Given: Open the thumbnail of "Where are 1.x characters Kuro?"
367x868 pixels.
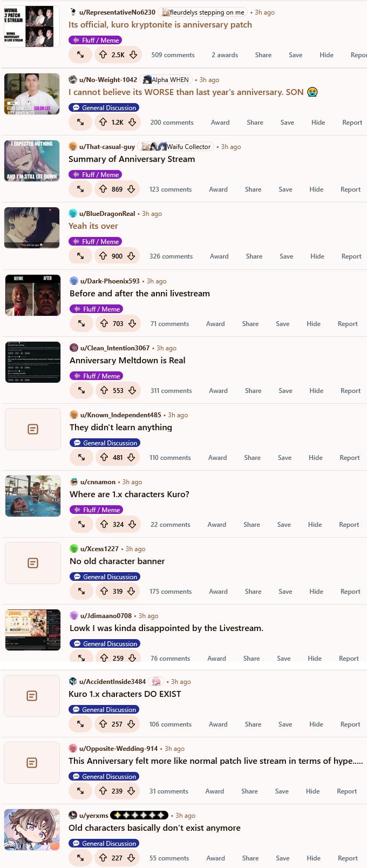Looking at the screenshot, I should point(33,496).
